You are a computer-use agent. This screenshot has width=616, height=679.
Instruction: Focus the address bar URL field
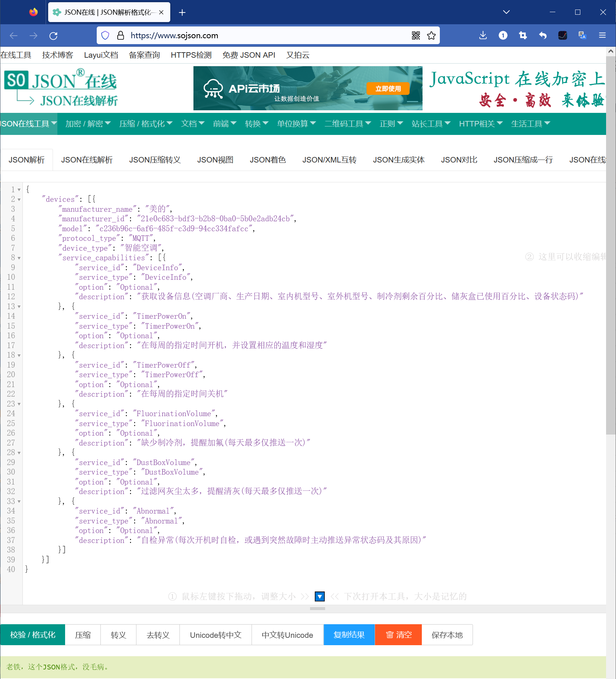(x=268, y=36)
